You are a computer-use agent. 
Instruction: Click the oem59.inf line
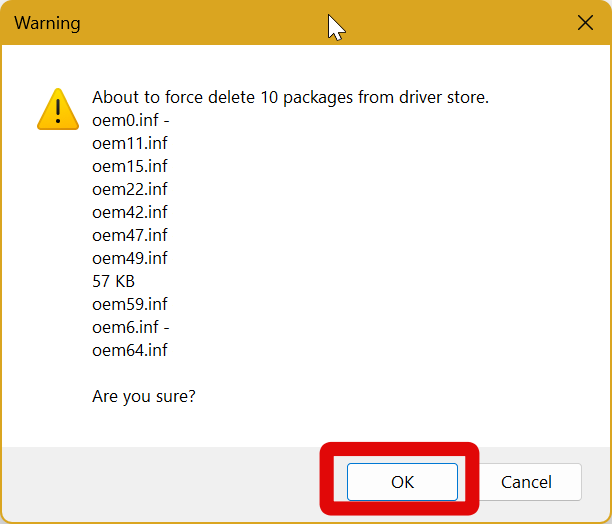click(129, 304)
